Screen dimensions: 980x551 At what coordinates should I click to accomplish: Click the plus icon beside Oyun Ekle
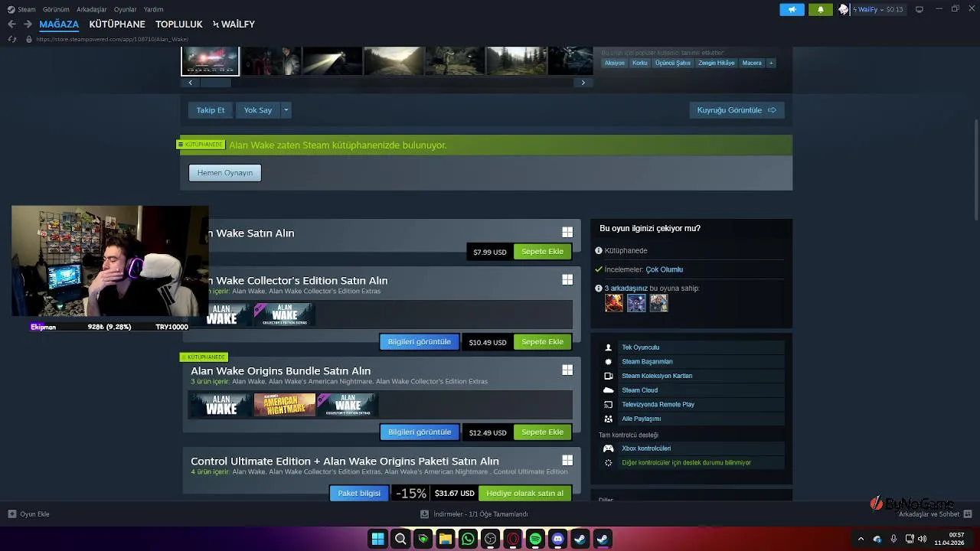(x=11, y=514)
